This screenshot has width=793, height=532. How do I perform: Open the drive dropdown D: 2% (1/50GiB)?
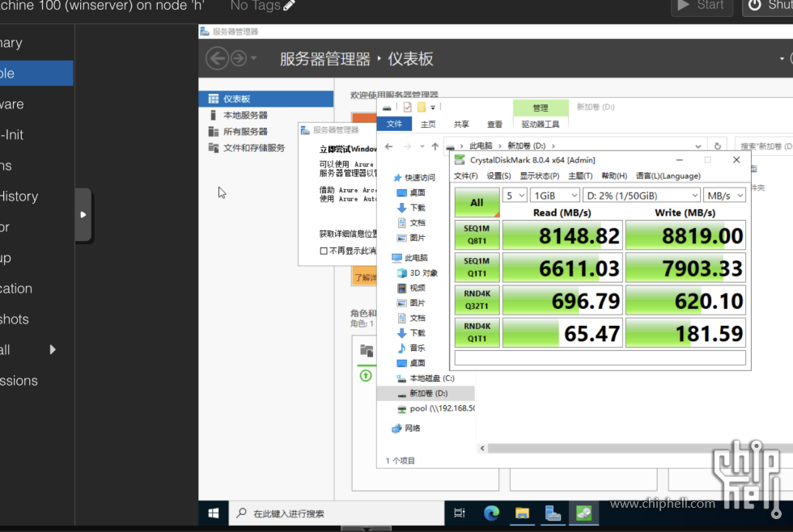click(641, 196)
